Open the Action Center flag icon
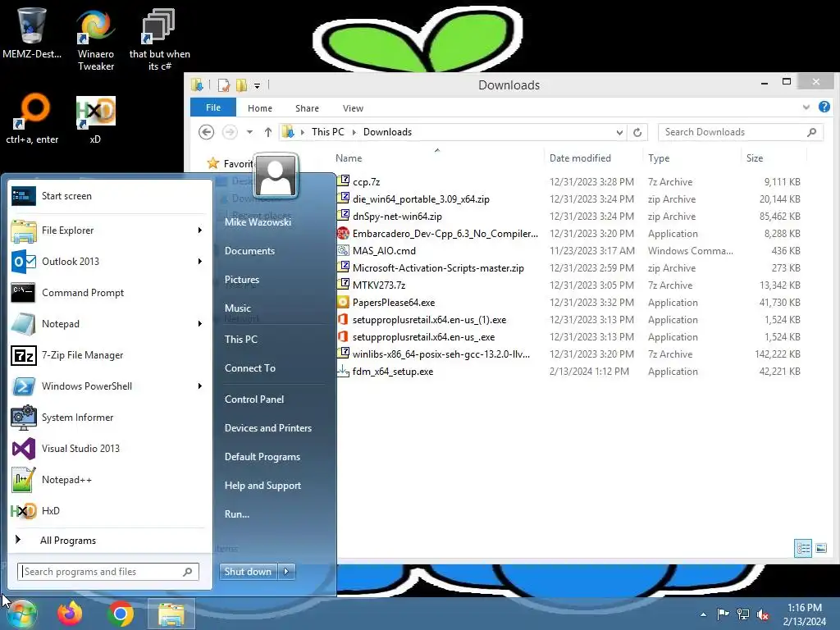The height and width of the screenshot is (630, 840). [724, 614]
